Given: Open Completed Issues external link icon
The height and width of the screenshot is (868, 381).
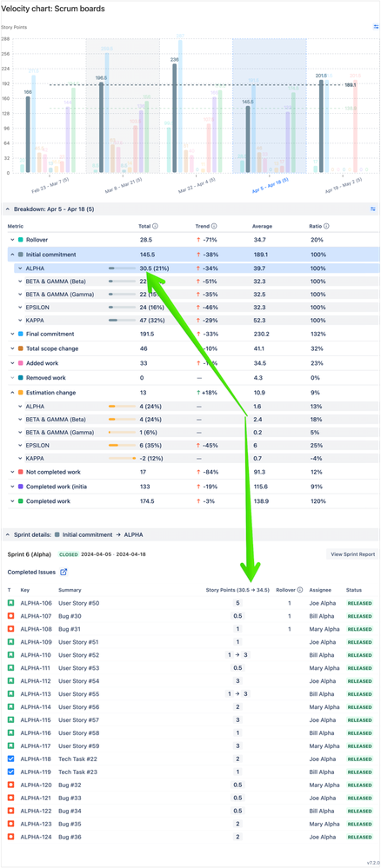Looking at the screenshot, I should [x=63, y=572].
